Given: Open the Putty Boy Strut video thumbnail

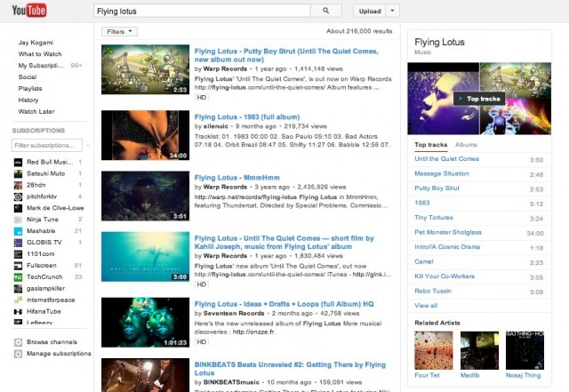Looking at the screenshot, I should tap(145, 70).
